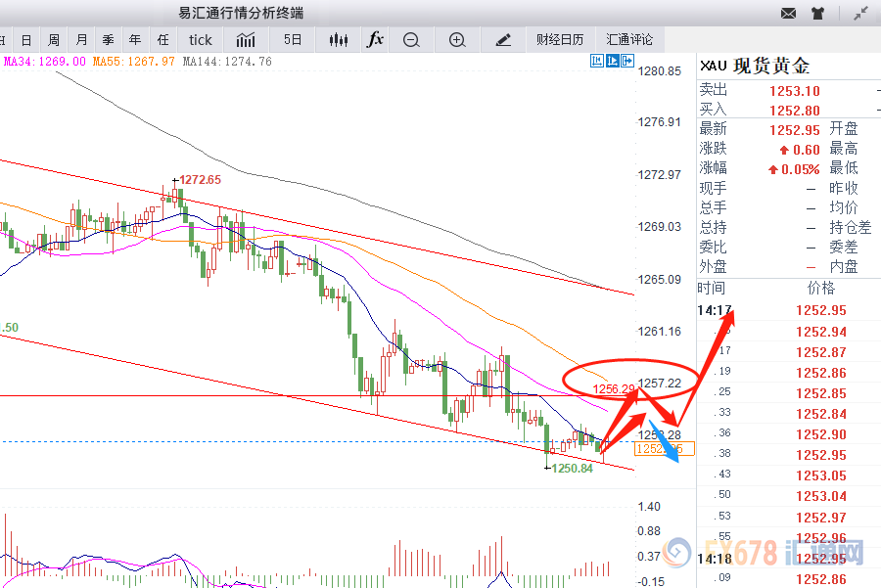Click the 开盘 label in quote panel
This screenshot has height=588, width=881.
(844, 128)
